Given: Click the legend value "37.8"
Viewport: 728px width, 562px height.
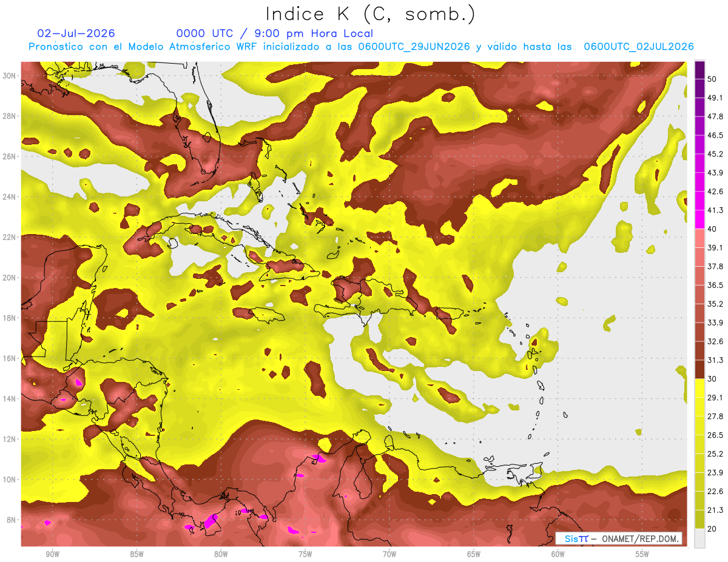Looking at the screenshot, I should (715, 266).
